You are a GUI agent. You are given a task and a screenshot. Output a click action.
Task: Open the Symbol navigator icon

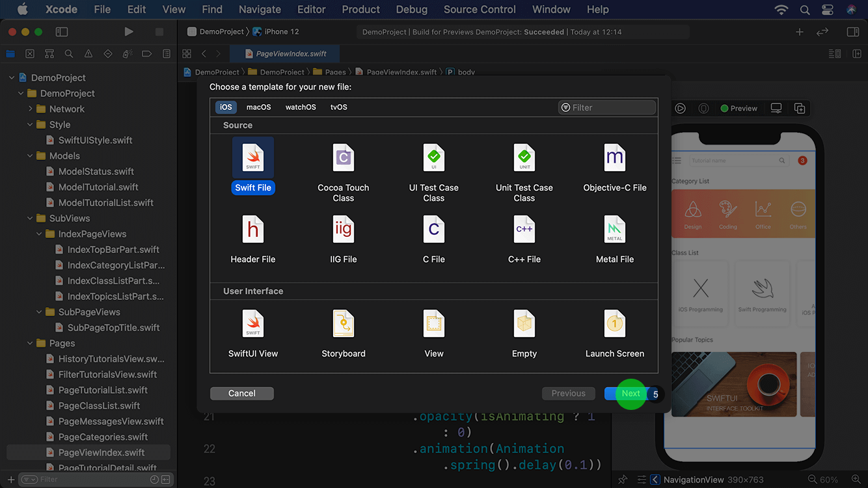[49, 54]
